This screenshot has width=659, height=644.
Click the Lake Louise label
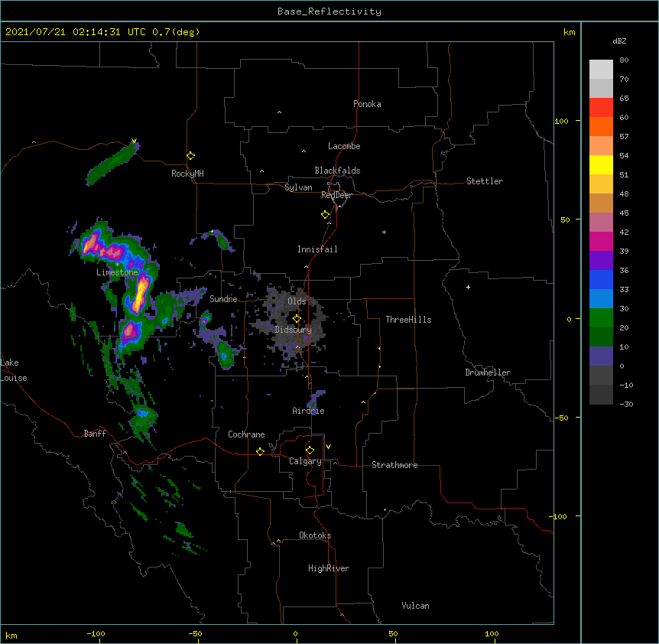[x=14, y=370]
